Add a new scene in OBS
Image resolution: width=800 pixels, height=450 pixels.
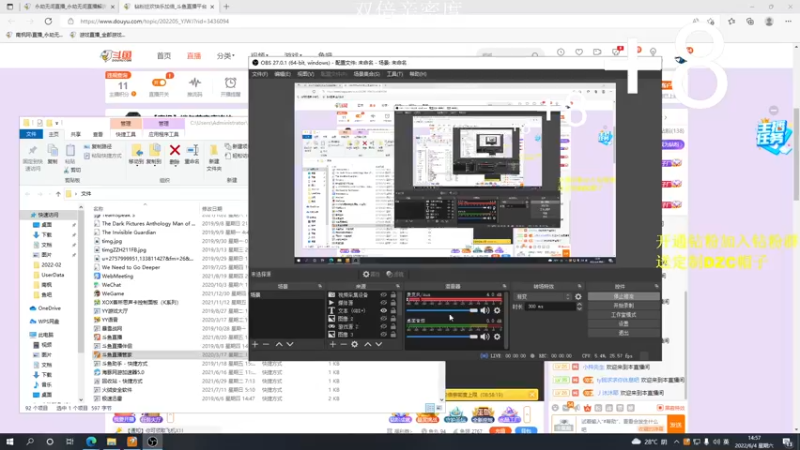coord(255,344)
